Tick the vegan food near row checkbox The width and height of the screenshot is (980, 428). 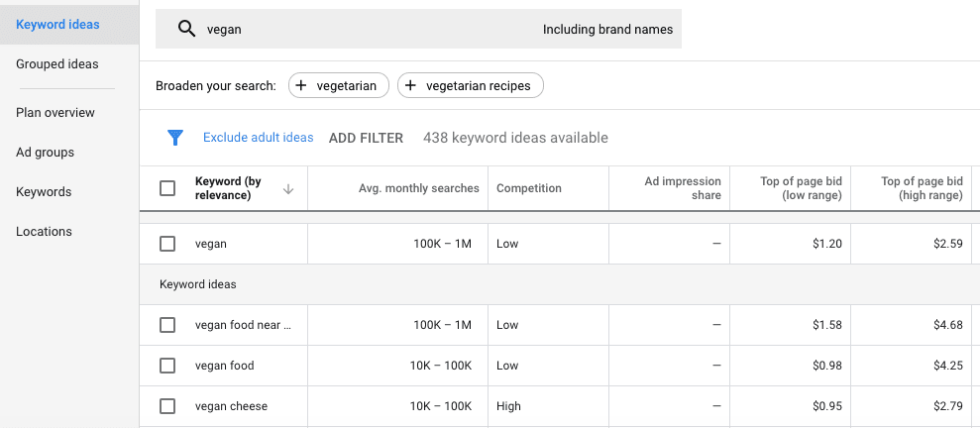click(x=167, y=325)
